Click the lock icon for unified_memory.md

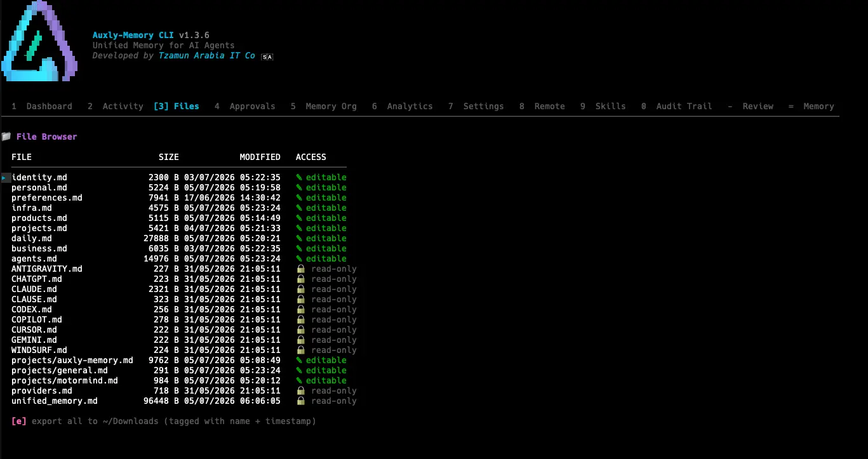(301, 401)
